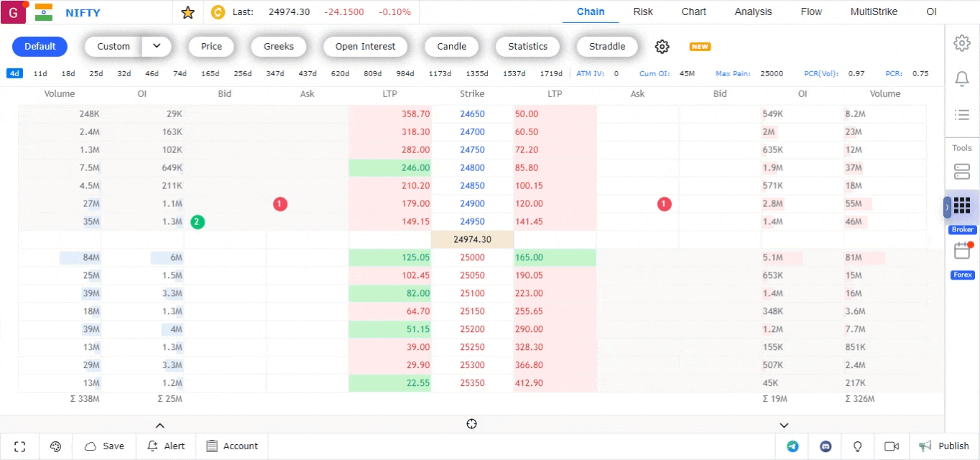
Task: Expand the Custom layout dropdown
Action: [157, 46]
